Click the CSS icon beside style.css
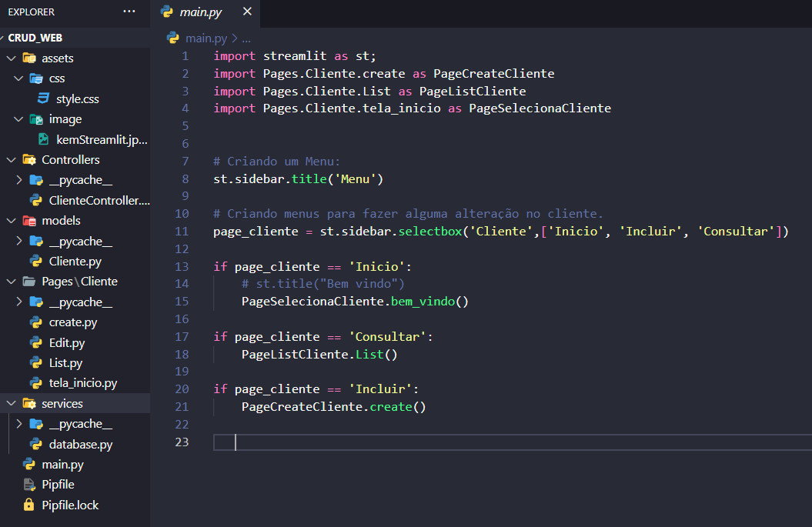Image resolution: width=812 pixels, height=527 pixels. [x=45, y=98]
